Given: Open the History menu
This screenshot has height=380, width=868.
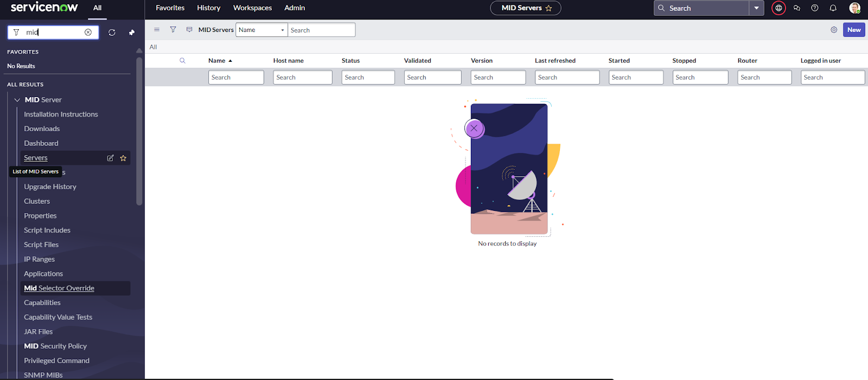Looking at the screenshot, I should pyautogui.click(x=209, y=8).
